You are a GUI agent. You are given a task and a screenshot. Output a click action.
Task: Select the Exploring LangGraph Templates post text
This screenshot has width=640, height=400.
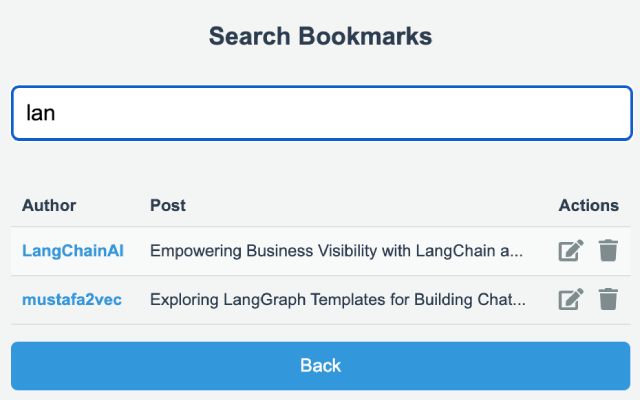point(338,299)
